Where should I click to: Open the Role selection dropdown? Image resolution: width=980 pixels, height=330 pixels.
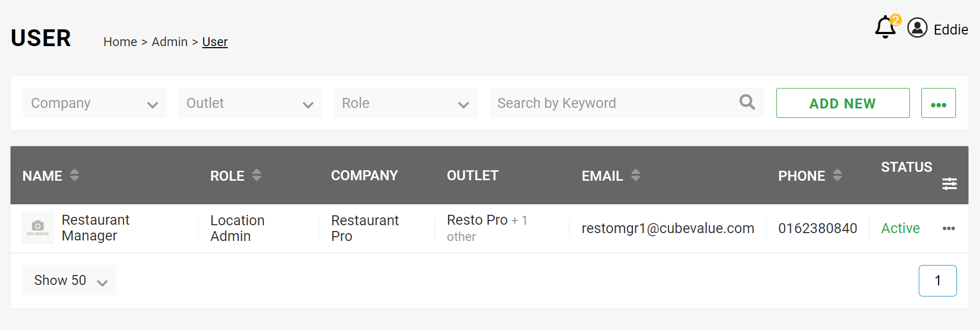[405, 103]
